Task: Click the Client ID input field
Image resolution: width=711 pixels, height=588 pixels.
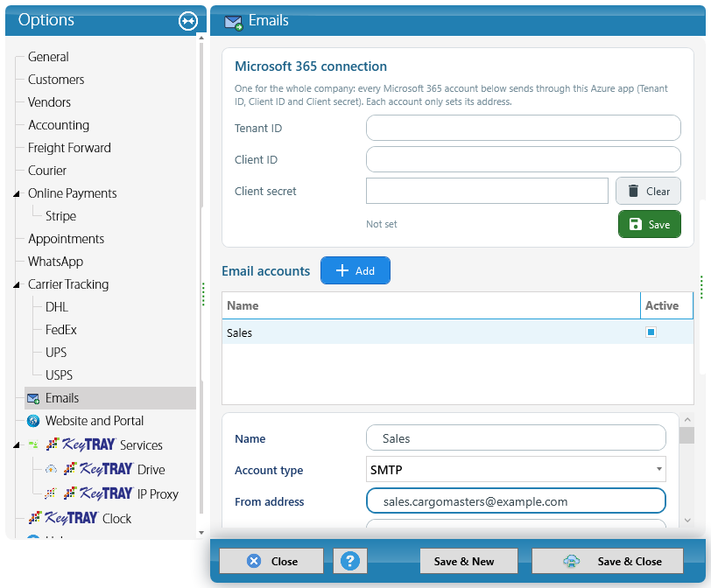Action: (524, 159)
